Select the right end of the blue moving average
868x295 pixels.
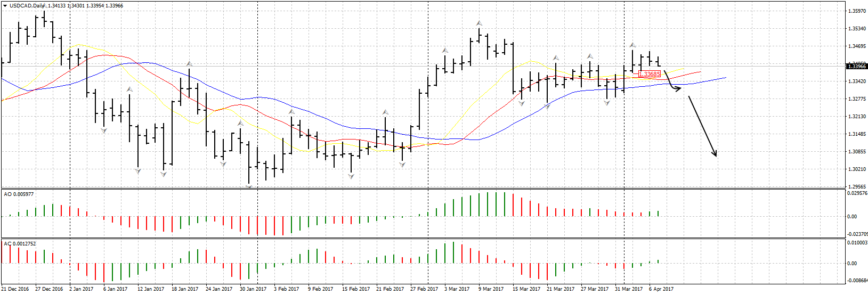tap(725, 78)
